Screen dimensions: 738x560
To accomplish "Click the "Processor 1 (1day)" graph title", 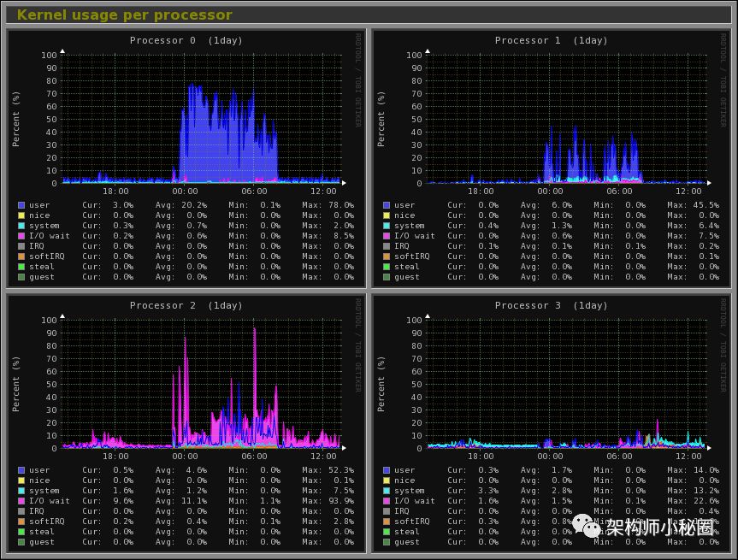I will click(x=551, y=40).
